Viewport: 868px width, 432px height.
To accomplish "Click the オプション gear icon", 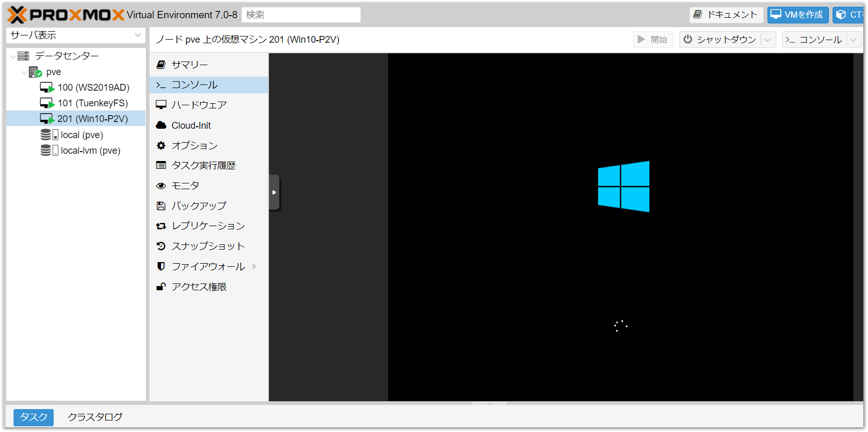I will pyautogui.click(x=161, y=145).
